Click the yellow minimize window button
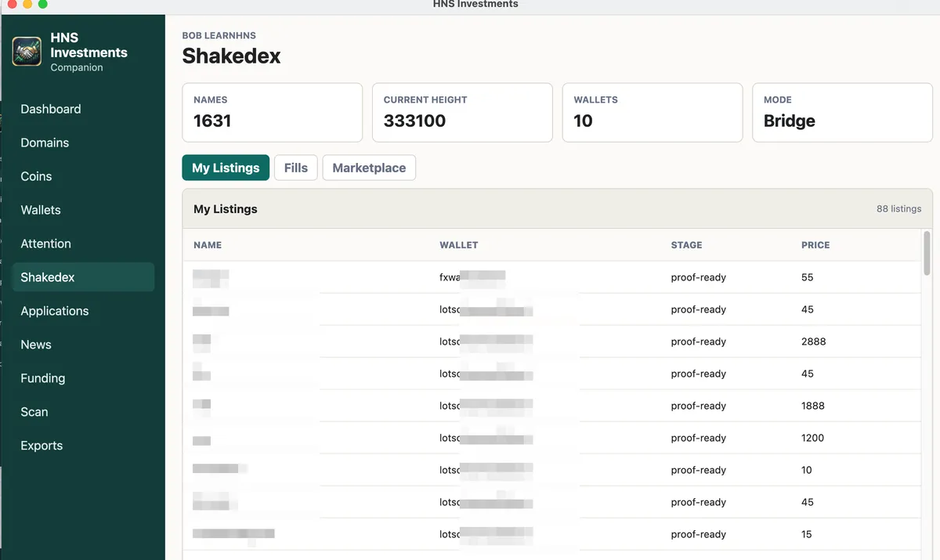This screenshot has width=940, height=560. coord(27,4)
